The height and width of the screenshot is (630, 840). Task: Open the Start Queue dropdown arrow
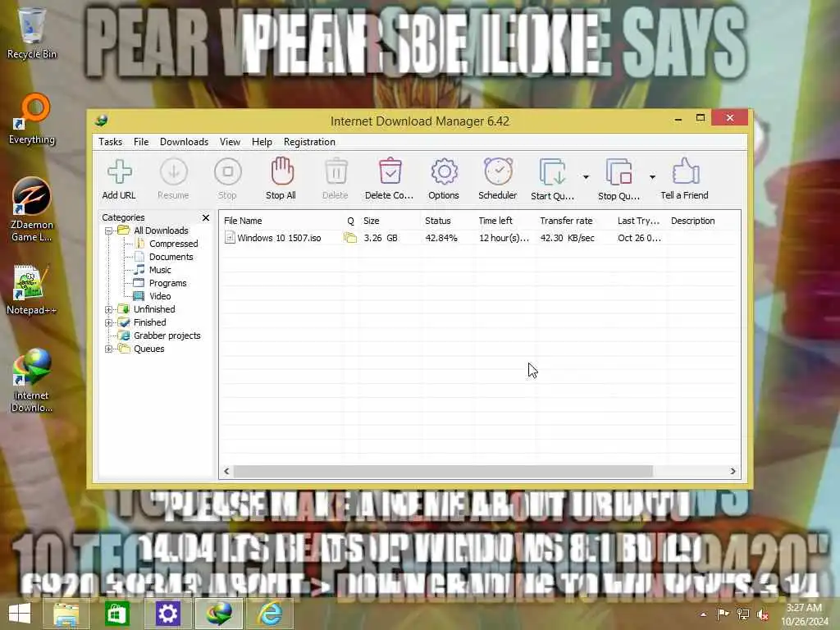(x=586, y=177)
